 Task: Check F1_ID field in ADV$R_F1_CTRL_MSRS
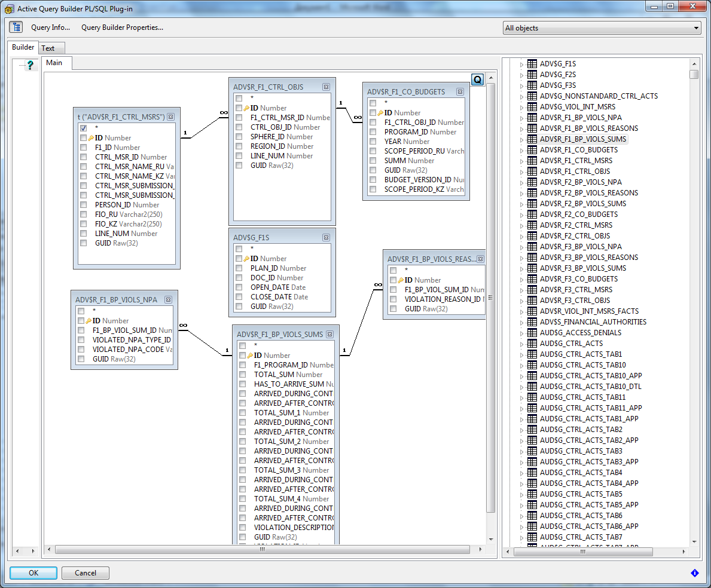[x=84, y=148]
